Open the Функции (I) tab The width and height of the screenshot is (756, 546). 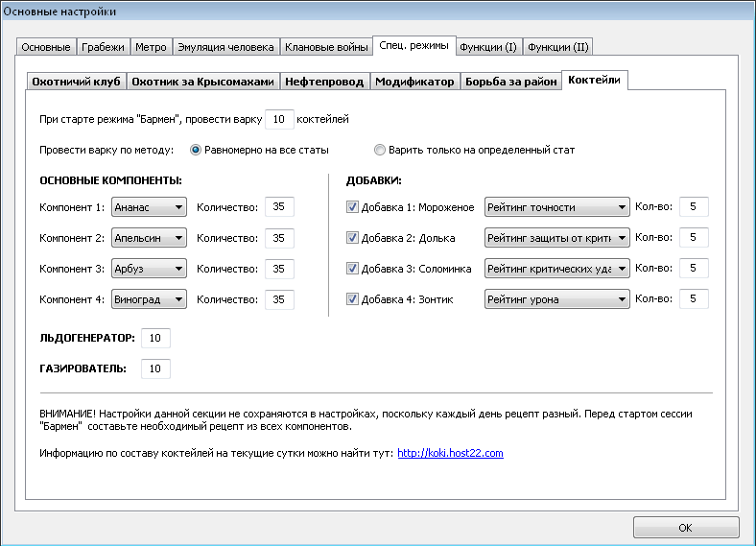pos(488,47)
